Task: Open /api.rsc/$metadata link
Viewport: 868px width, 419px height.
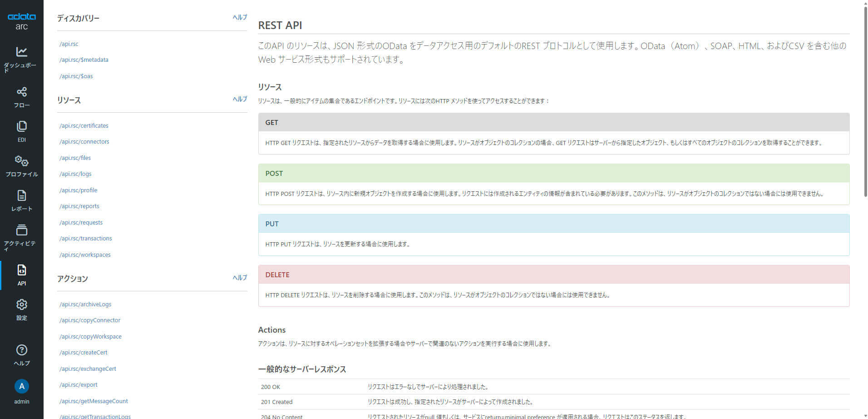Action: point(84,60)
